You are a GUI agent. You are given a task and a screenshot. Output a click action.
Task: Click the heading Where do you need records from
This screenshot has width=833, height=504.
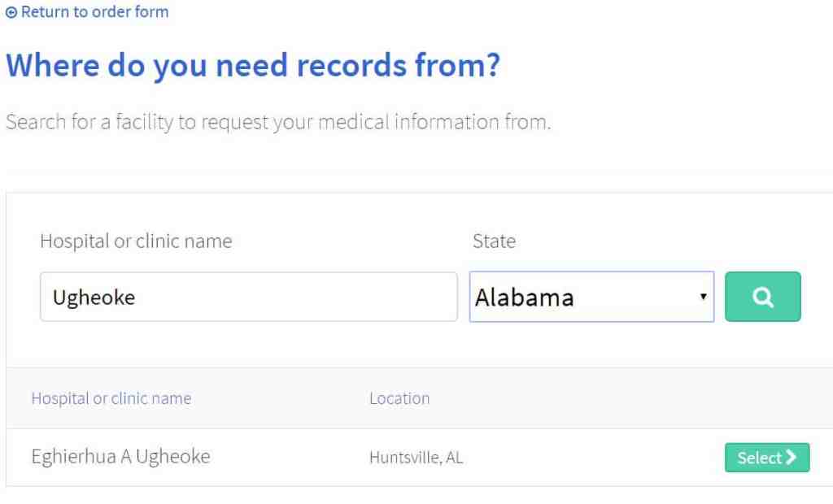[x=253, y=66]
